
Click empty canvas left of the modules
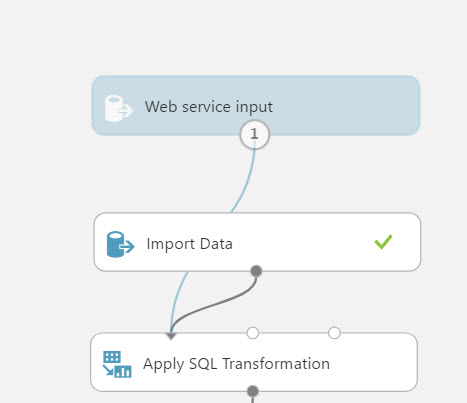coord(43,233)
